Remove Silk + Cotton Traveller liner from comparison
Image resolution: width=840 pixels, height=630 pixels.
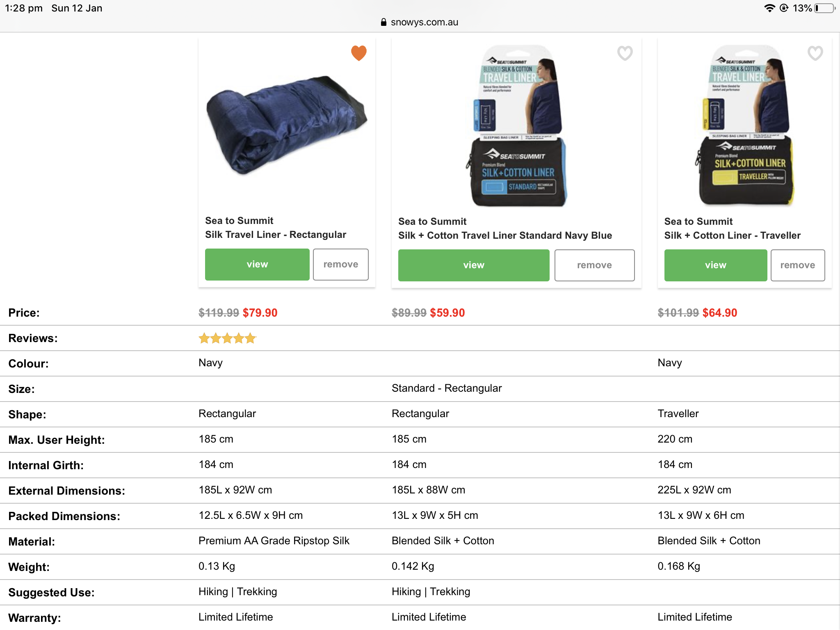click(x=798, y=265)
